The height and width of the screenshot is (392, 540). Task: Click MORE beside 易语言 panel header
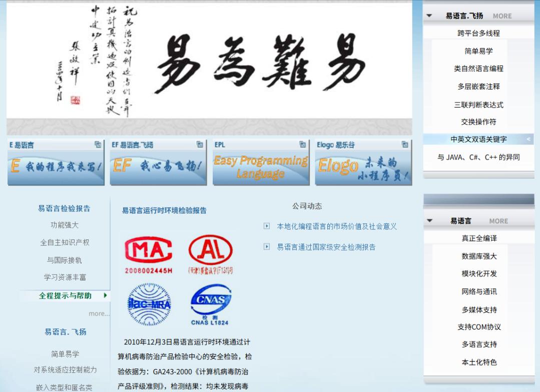tap(498, 221)
